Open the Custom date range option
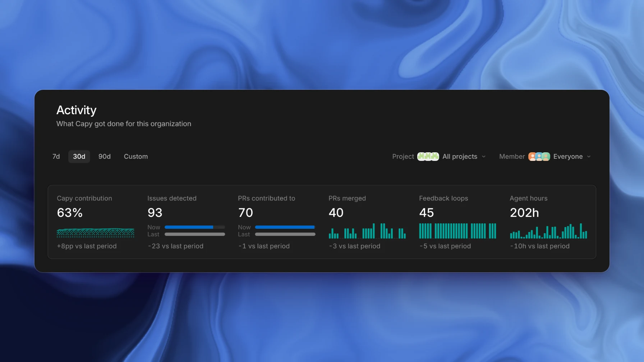The width and height of the screenshot is (644, 362). pos(136,157)
